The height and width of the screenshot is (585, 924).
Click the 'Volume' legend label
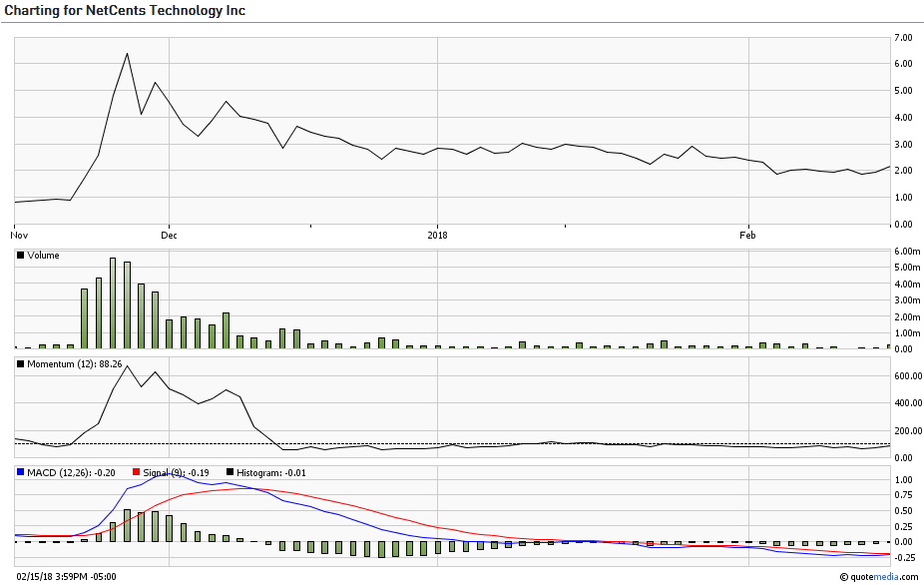click(x=43, y=256)
